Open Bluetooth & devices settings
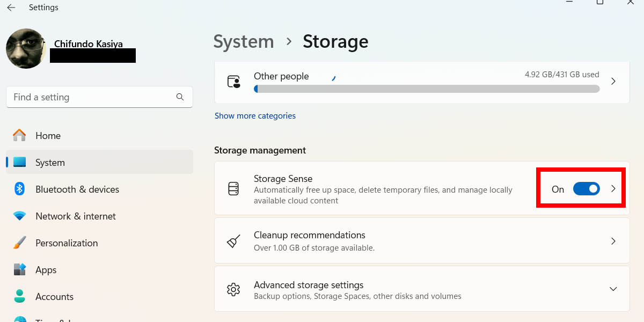This screenshot has width=644, height=322. [77, 189]
